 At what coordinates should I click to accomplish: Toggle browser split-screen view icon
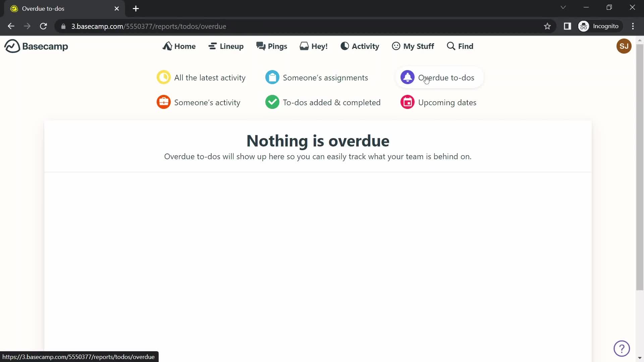(x=568, y=26)
